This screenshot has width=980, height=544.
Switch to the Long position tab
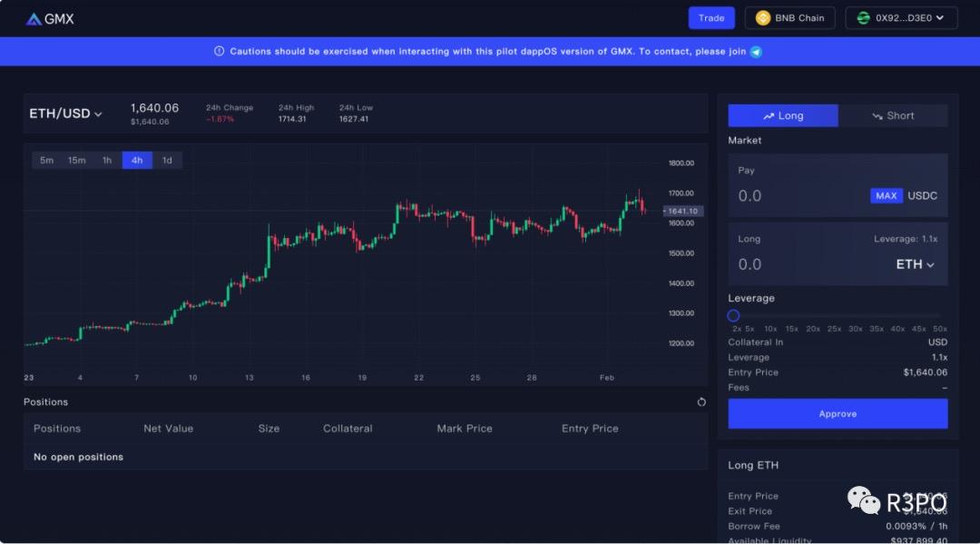[x=783, y=115]
